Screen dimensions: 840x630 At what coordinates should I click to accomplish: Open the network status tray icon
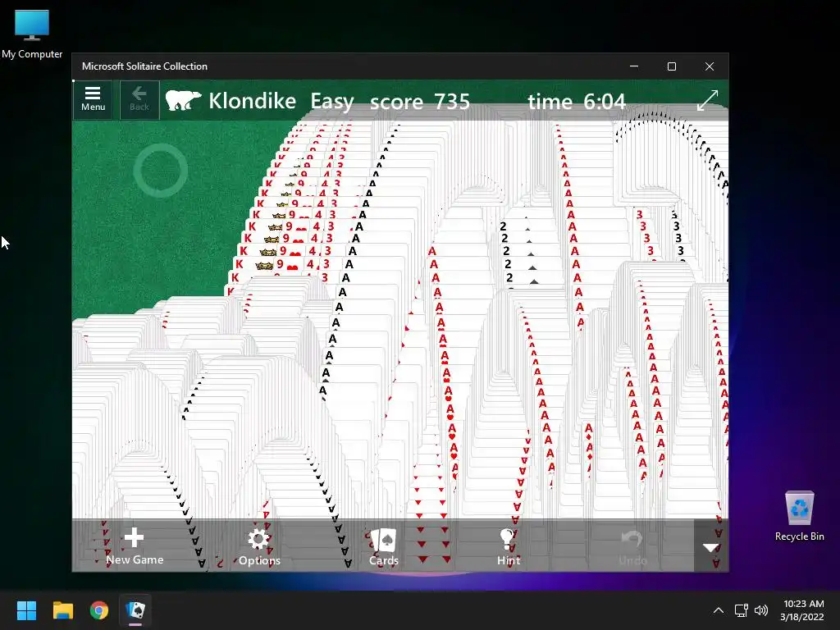tap(741, 610)
